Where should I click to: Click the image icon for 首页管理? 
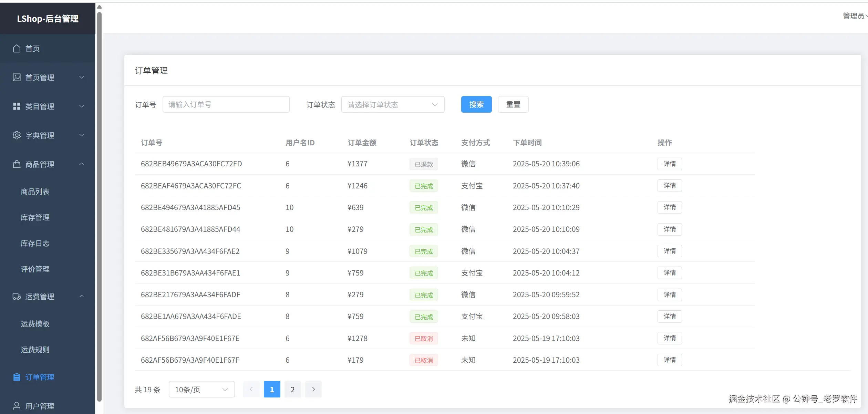(17, 77)
